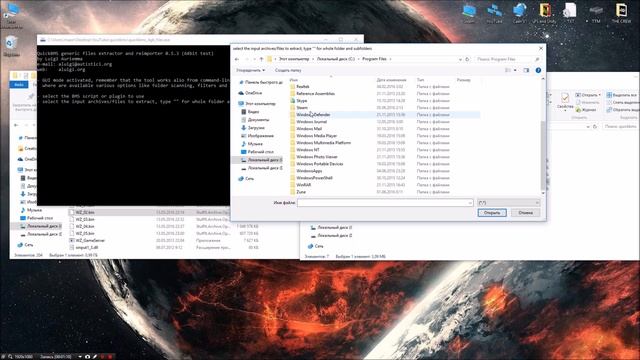Click Выделить все in right Explorer ribbon
The image size is (640, 360).
(622, 95)
